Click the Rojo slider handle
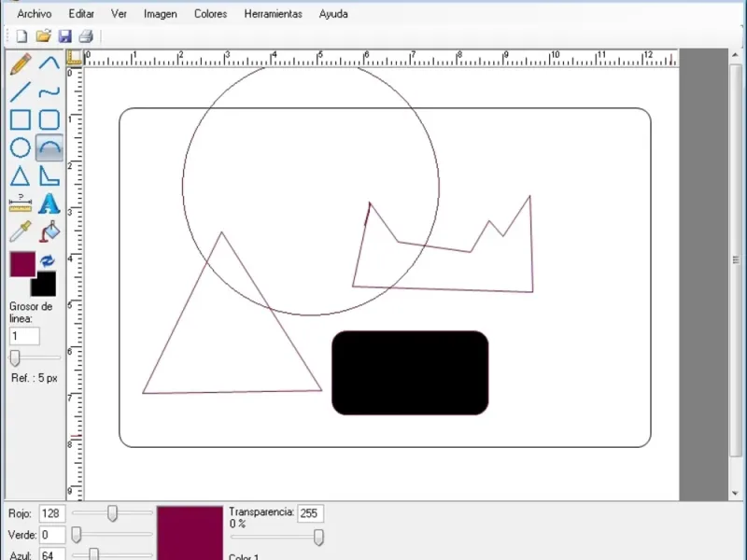This screenshot has height=560, width=747. click(x=112, y=513)
